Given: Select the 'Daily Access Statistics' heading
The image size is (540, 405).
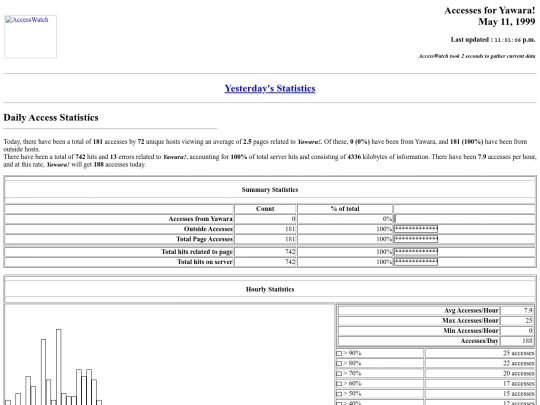Looking at the screenshot, I should click(51, 118).
